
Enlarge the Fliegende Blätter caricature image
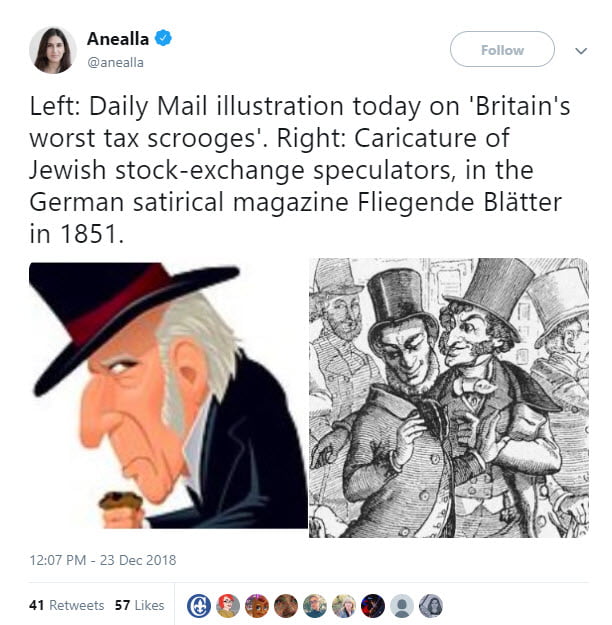point(449,398)
